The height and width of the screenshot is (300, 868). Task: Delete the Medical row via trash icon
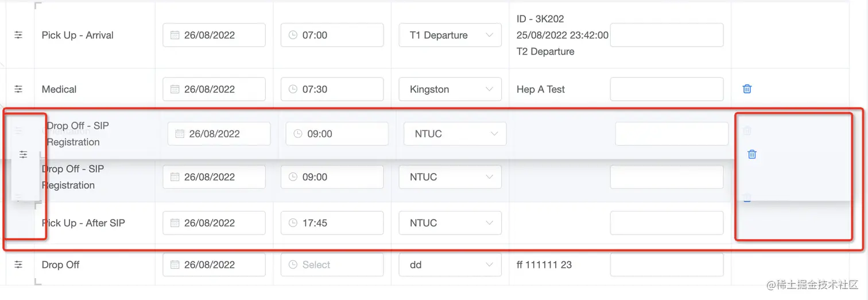(x=747, y=89)
